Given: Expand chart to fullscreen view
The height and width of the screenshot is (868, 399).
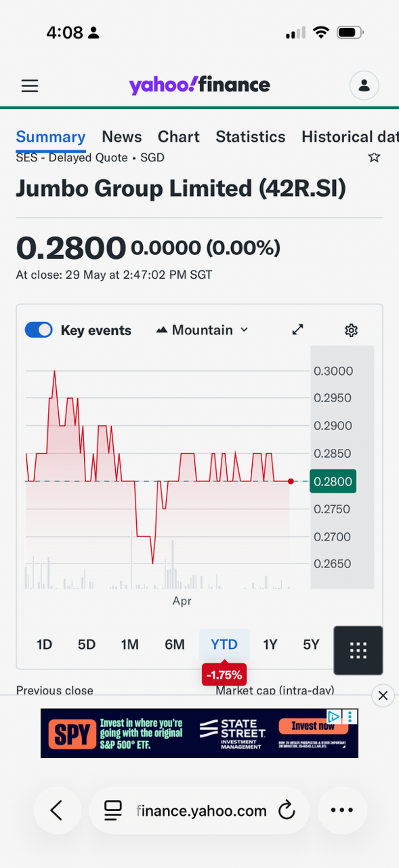Looking at the screenshot, I should click(297, 330).
